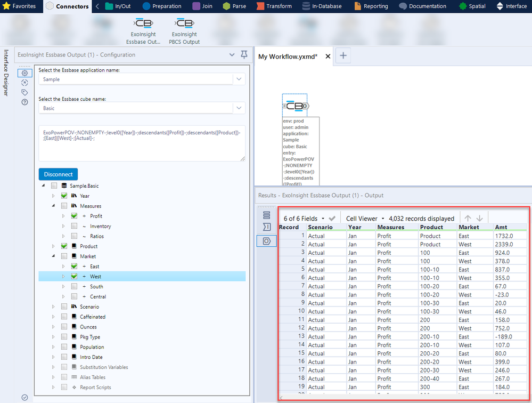Switch to the In/Out tool tab
Viewport: 532px width, 403px height.
click(x=118, y=6)
